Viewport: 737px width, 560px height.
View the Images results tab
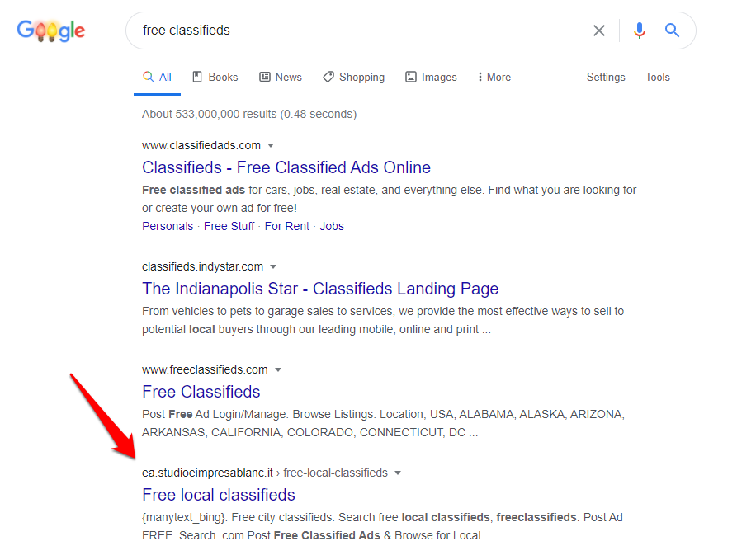point(431,77)
